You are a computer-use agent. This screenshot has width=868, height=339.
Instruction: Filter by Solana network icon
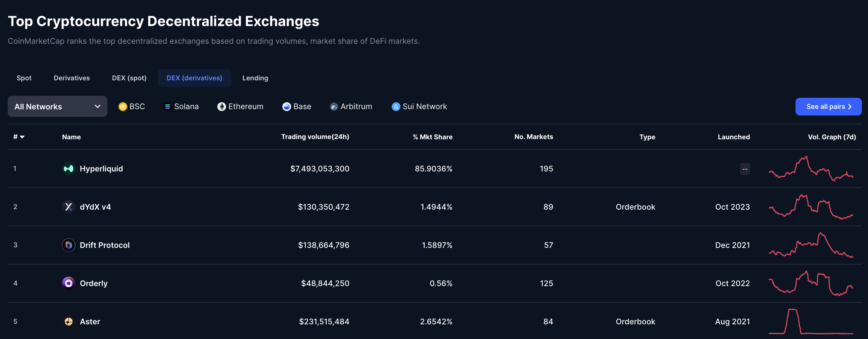point(167,107)
